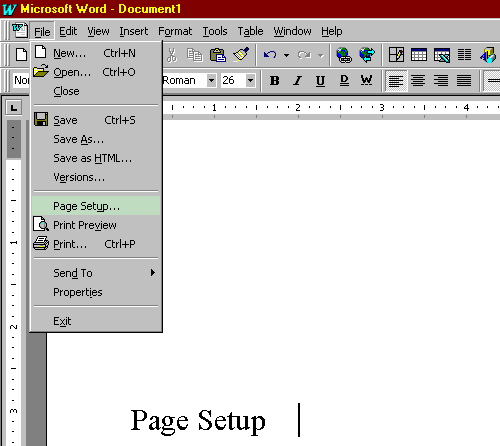Click the Tables and Borders icon
Viewport: 500px width, 446px height.
pos(396,55)
